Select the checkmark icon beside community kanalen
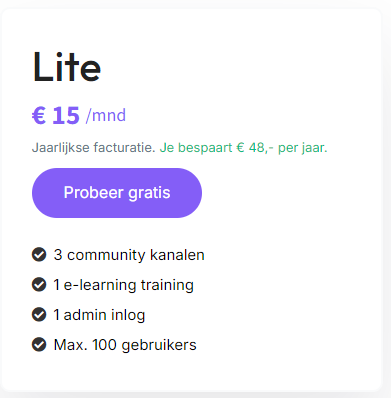Screen dimensions: 391x398 point(39,255)
